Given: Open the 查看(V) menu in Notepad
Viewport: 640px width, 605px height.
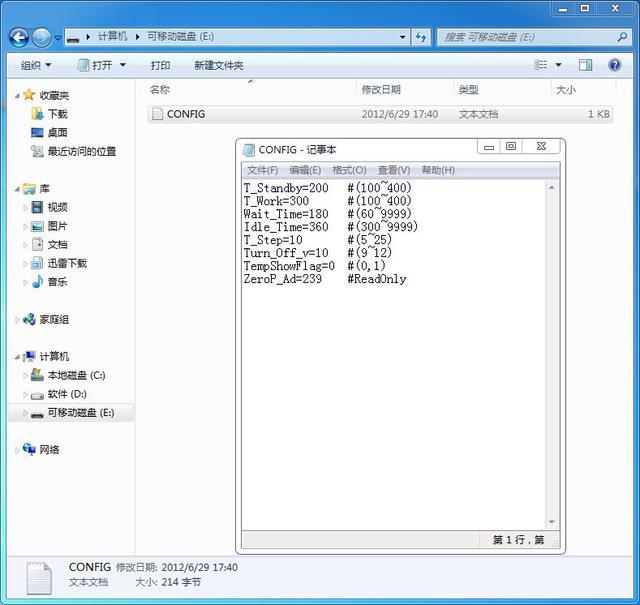Looking at the screenshot, I should (x=394, y=170).
